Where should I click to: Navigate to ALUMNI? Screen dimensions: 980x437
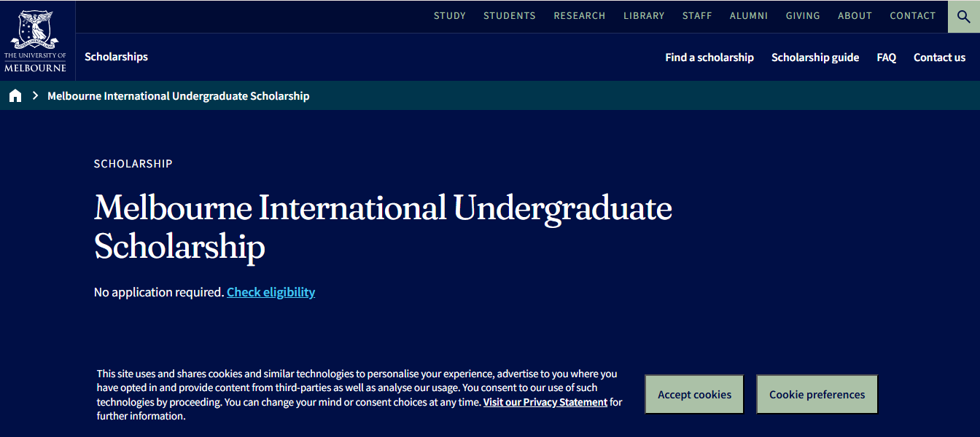click(x=748, y=15)
